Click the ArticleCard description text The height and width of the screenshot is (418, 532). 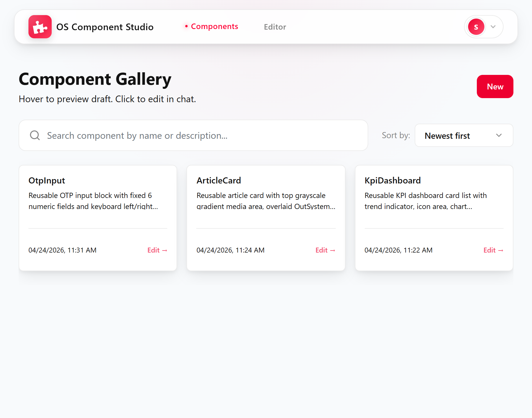coord(266,201)
